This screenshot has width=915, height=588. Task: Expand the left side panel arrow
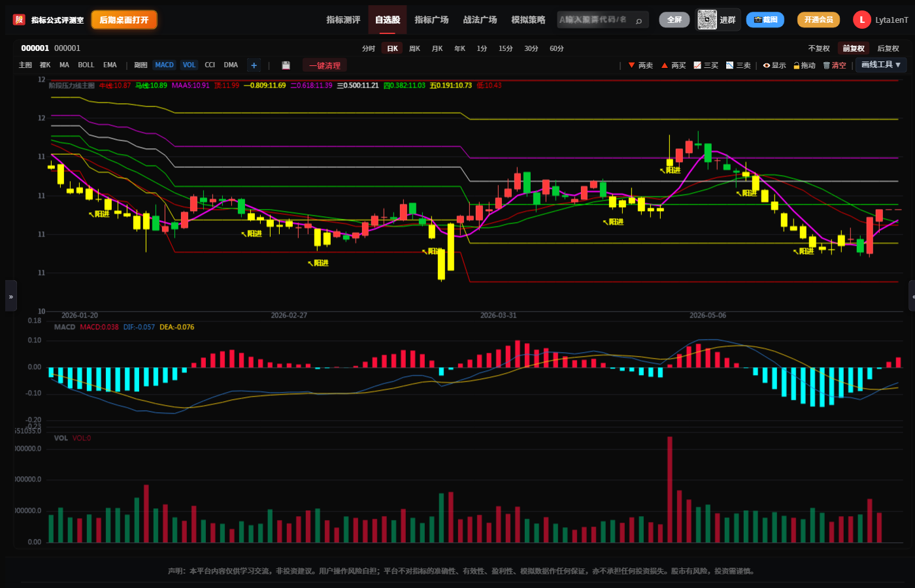10,297
